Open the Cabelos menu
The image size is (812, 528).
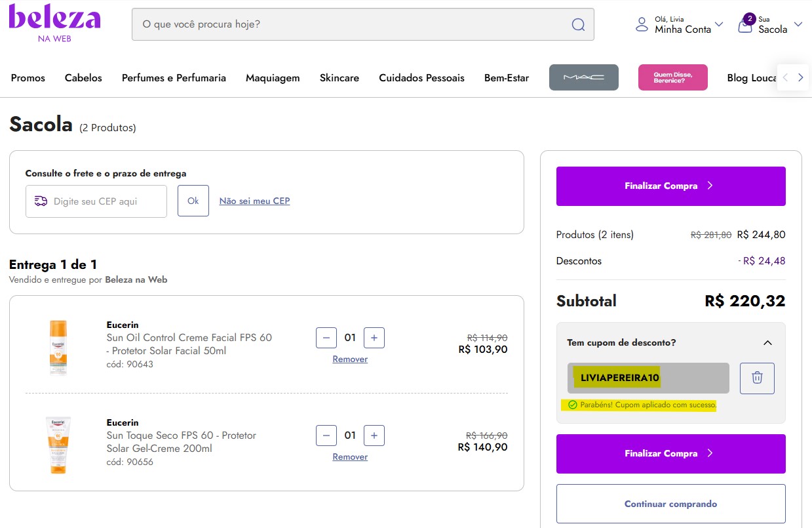tap(83, 78)
